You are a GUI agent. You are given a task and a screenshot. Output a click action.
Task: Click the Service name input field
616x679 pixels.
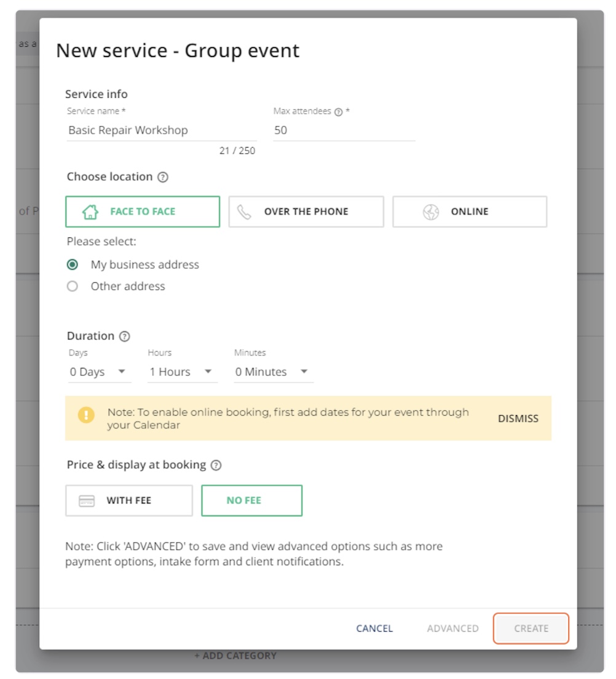(161, 130)
